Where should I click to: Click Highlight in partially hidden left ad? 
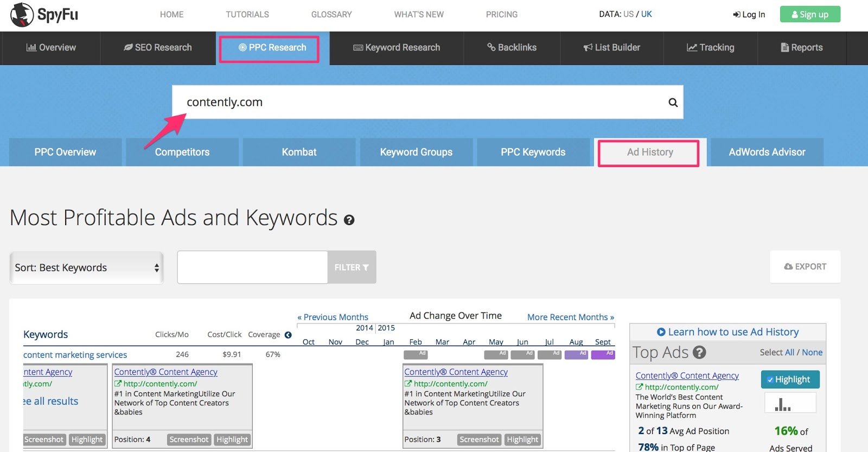87,440
